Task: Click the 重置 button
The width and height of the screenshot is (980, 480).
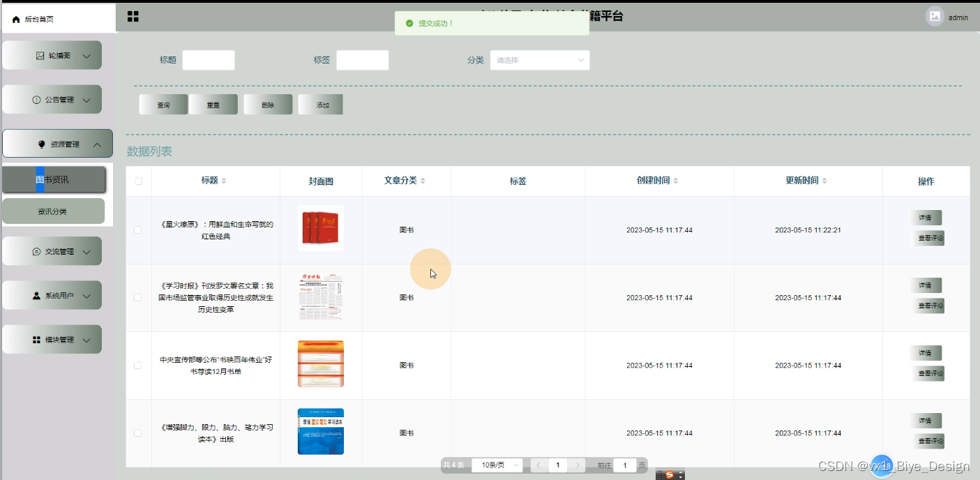Action: click(213, 105)
